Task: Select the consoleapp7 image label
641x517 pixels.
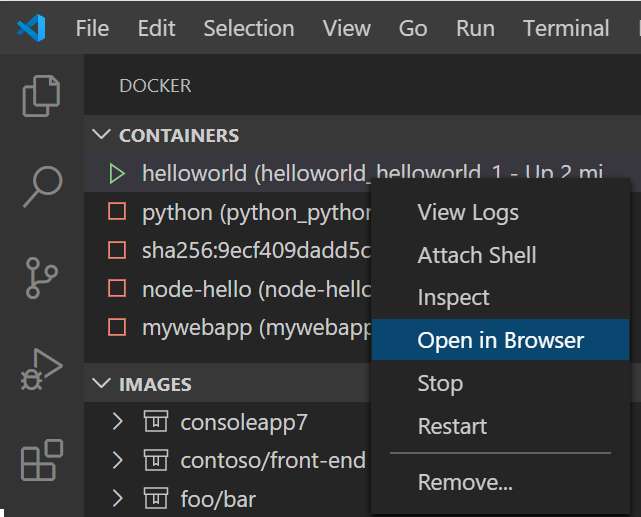Action: 244,422
